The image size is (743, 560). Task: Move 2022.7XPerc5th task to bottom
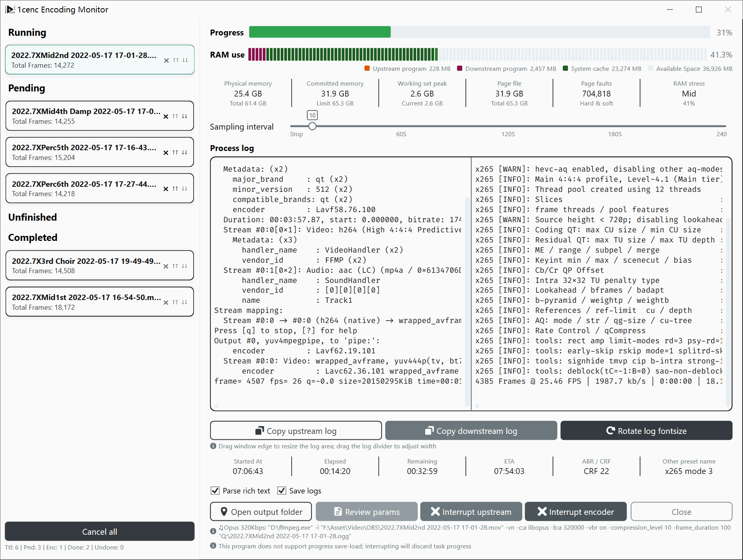point(185,153)
